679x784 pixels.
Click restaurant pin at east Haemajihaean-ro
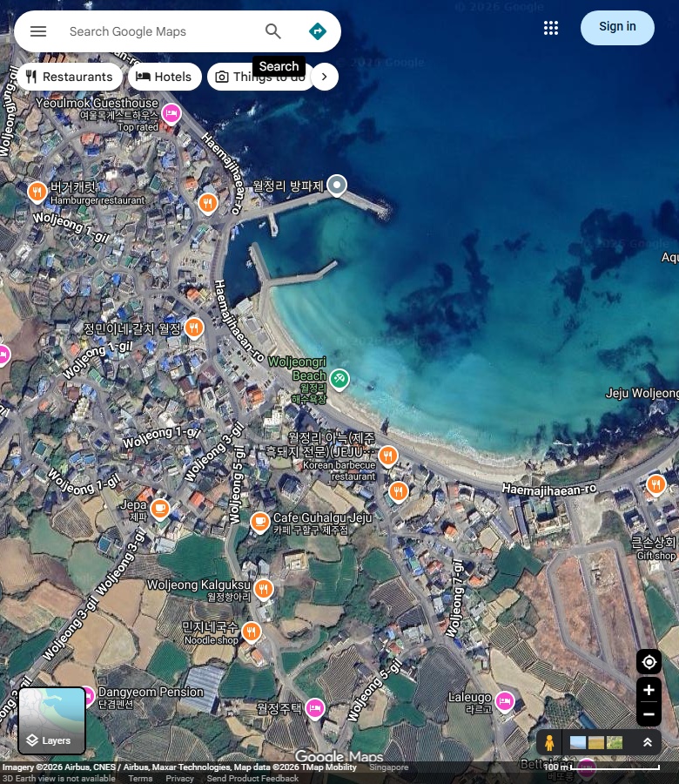coord(655,484)
